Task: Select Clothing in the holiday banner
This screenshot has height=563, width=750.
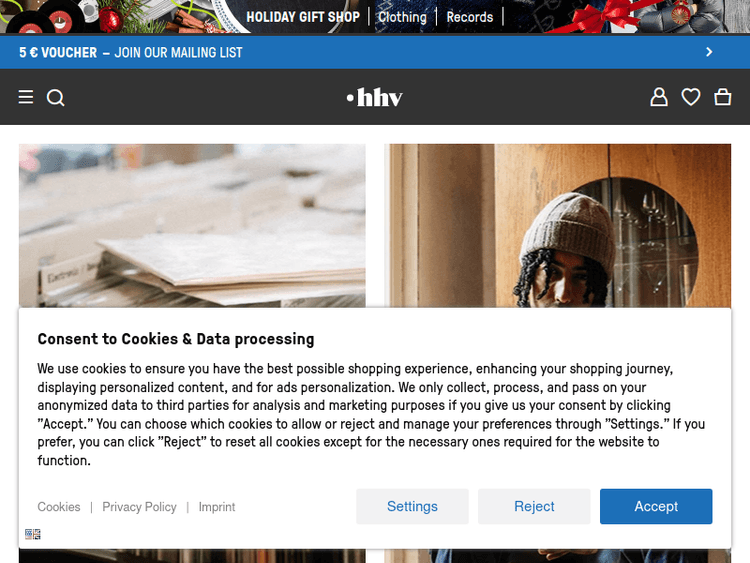Action: 402,17
